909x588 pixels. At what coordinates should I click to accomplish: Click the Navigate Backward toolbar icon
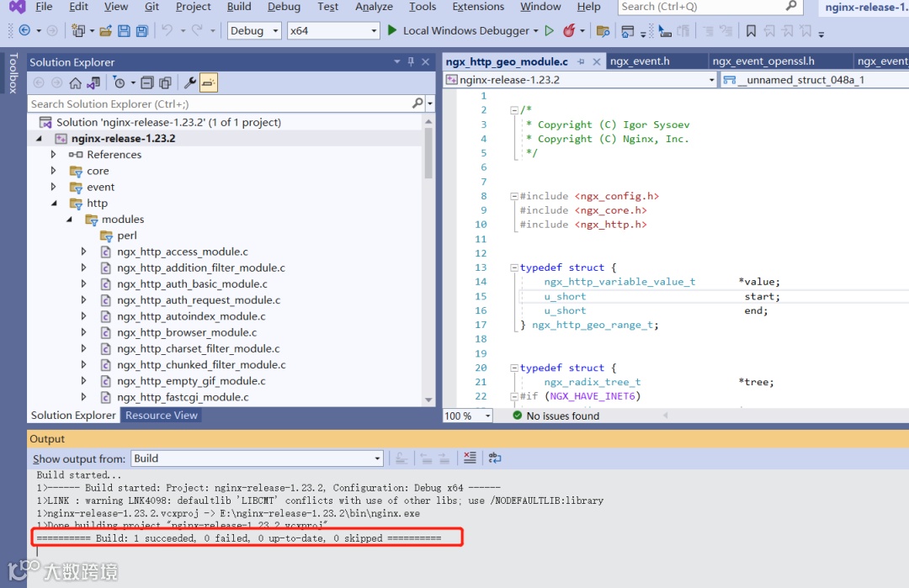[x=24, y=30]
